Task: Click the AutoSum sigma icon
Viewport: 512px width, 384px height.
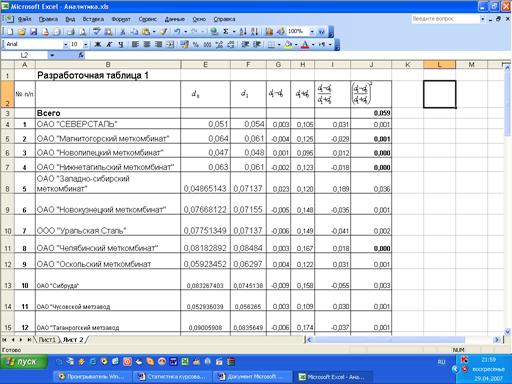Action: [226, 32]
